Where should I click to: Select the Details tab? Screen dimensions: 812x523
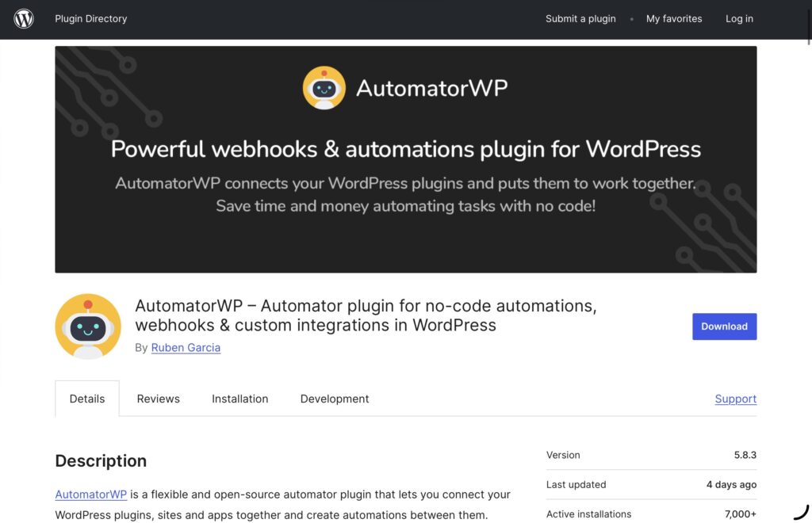pos(87,399)
